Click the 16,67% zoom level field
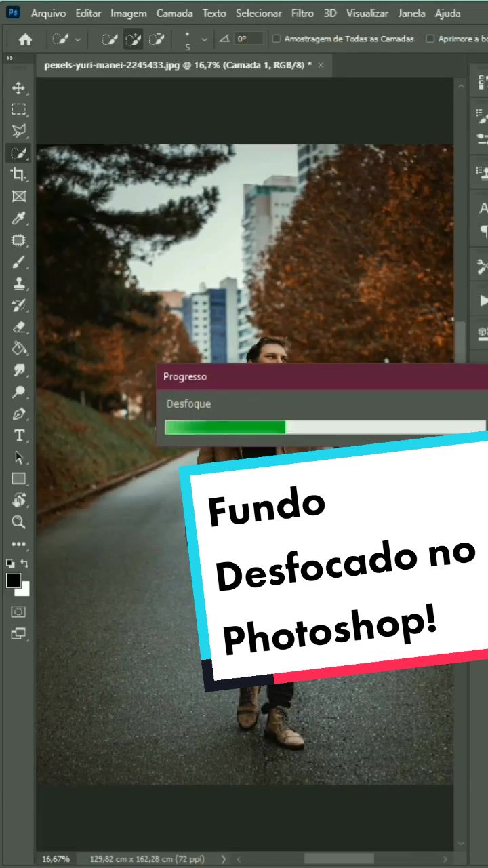Viewport: 488px width, 868px height. click(56, 859)
